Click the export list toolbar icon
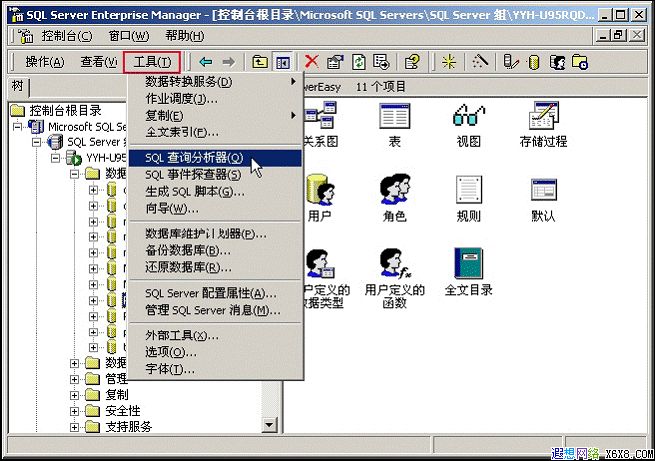Image resolution: width=655 pixels, height=461 pixels. 381,62
